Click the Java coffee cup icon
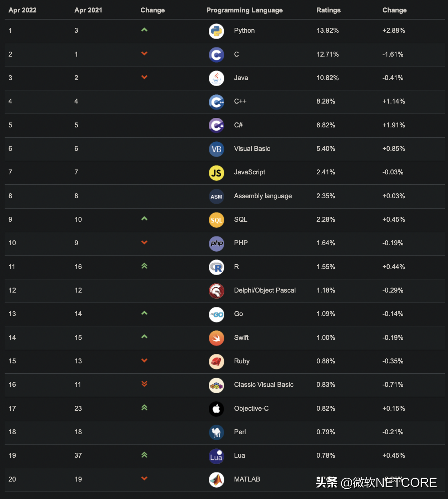 (x=216, y=78)
